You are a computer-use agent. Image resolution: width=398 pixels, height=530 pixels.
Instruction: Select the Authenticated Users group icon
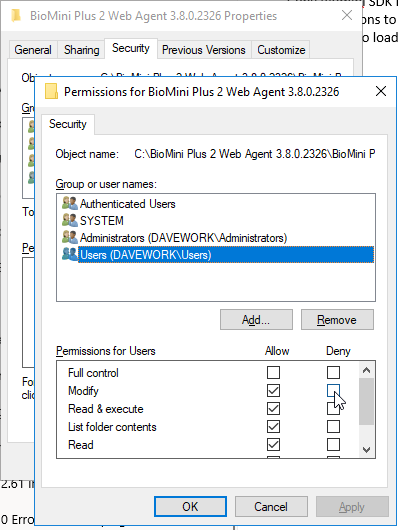[70, 203]
